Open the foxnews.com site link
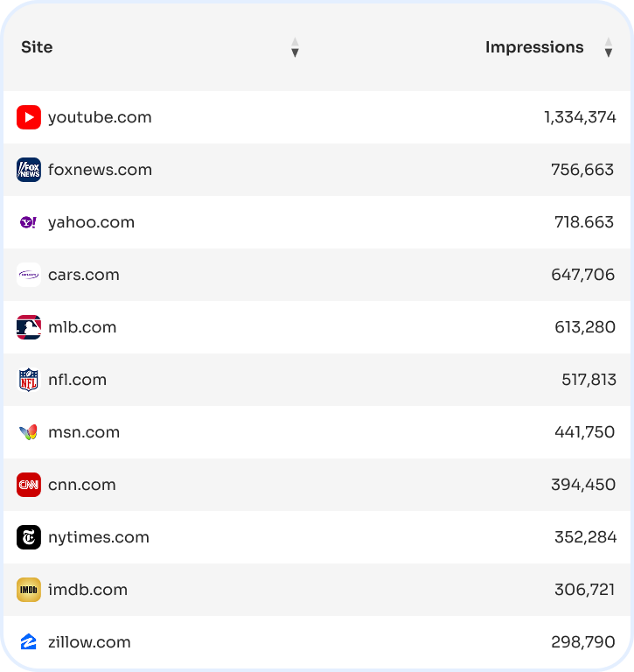 click(100, 170)
